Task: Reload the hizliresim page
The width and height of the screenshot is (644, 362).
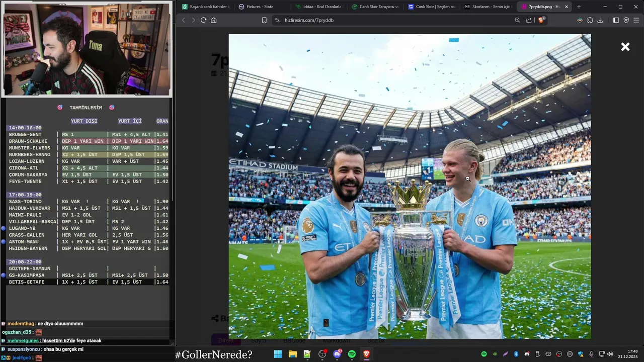Action: [203, 20]
